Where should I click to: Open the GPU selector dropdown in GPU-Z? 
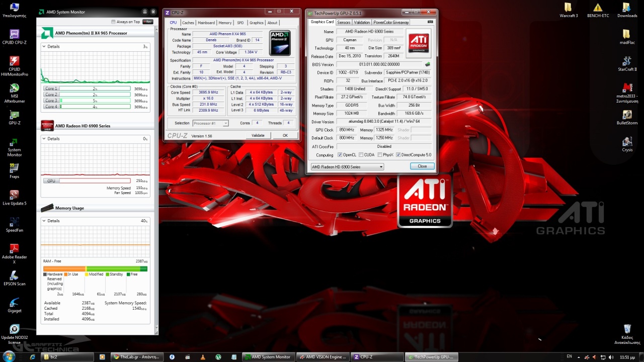pos(347,167)
